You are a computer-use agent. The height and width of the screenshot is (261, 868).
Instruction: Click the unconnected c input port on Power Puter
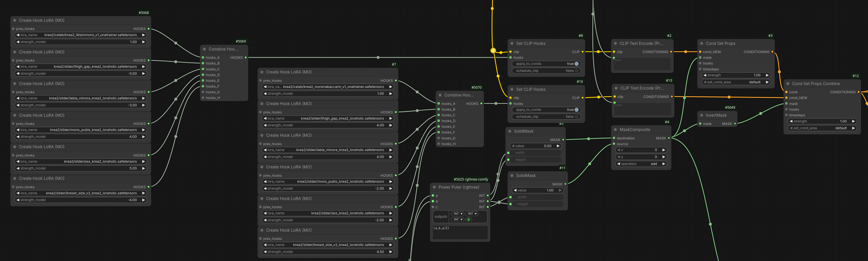(433, 207)
